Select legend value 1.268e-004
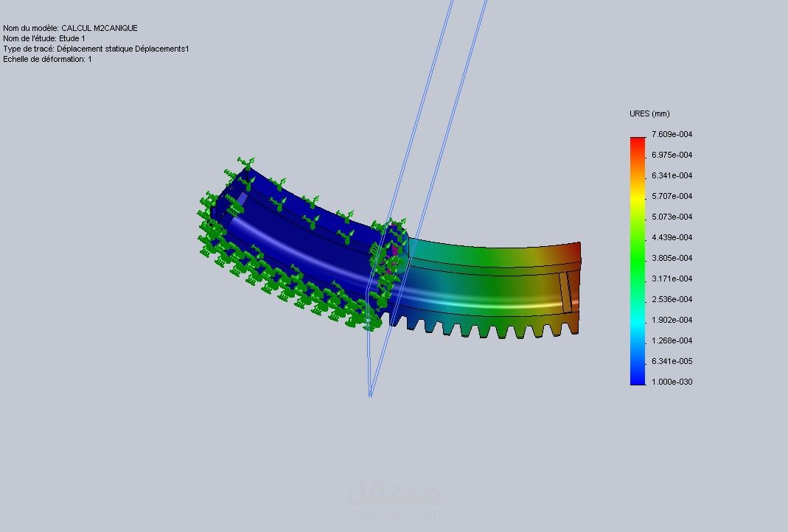The width and height of the screenshot is (788, 532). [x=672, y=340]
